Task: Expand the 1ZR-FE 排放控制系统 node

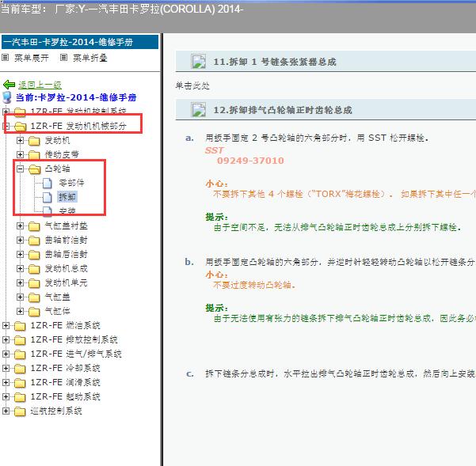Action: 6,340
